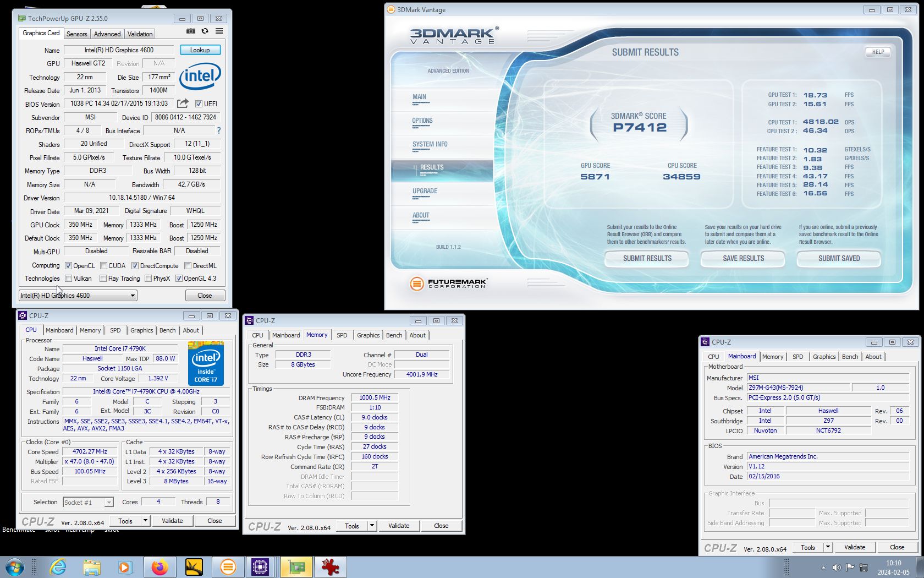Open the Advanced tab in GPU-Z
The image size is (924, 578).
click(x=107, y=34)
